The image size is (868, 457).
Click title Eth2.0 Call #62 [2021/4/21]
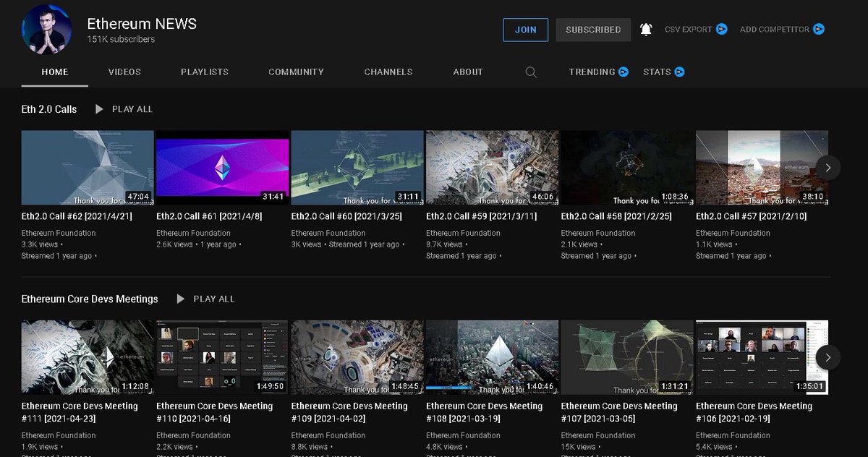point(77,216)
